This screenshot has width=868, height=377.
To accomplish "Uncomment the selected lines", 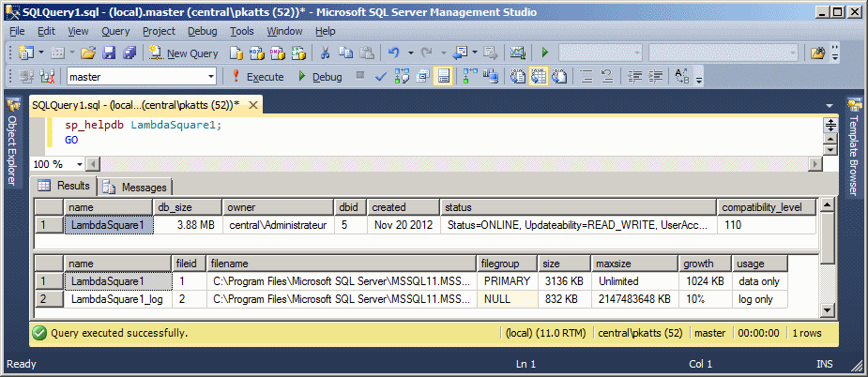I will tap(607, 77).
